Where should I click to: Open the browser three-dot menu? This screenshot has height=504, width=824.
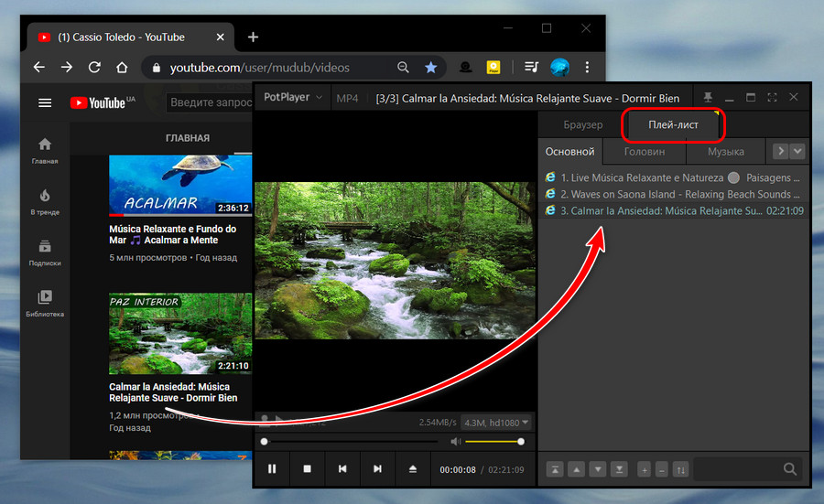pos(587,67)
